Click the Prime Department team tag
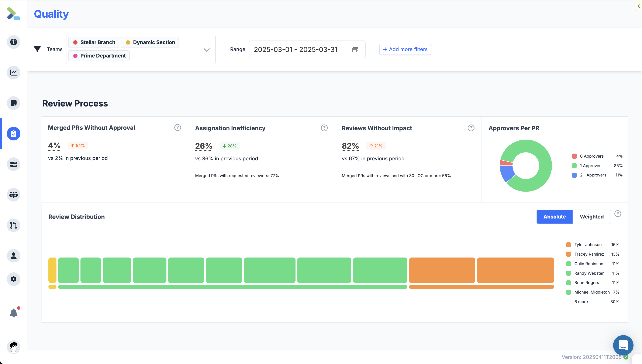 pyautogui.click(x=99, y=56)
